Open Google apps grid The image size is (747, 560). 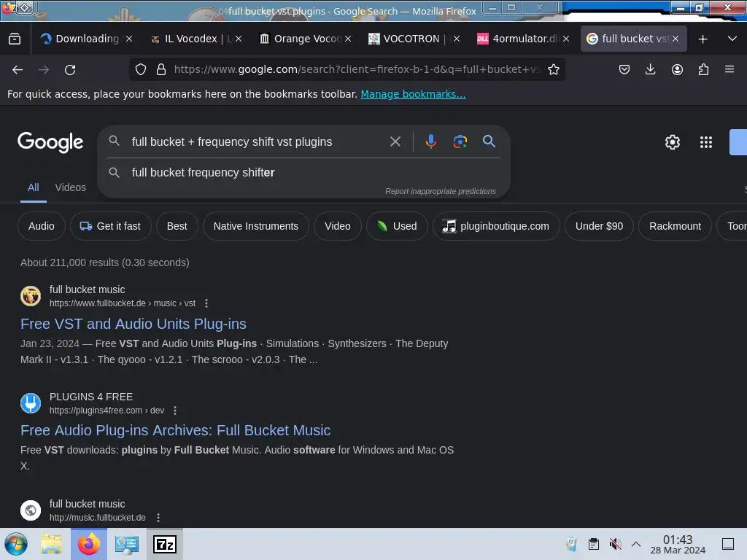pyautogui.click(x=706, y=142)
